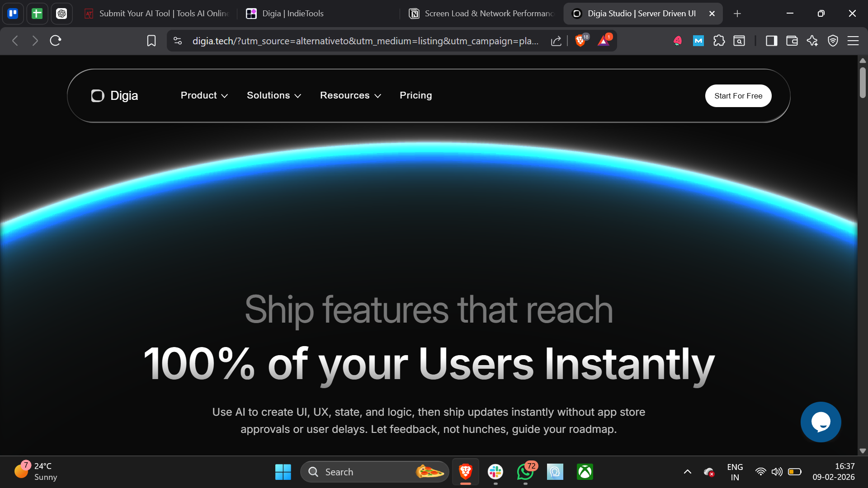Expand the Solutions dropdown menu

274,95
